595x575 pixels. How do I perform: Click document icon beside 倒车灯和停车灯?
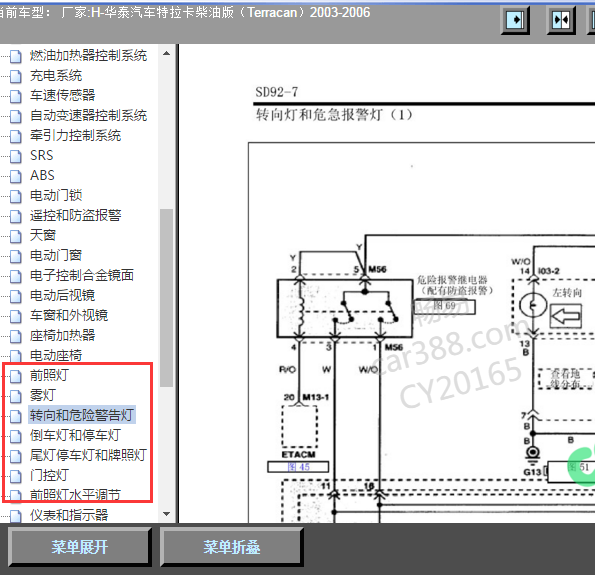pos(16,436)
